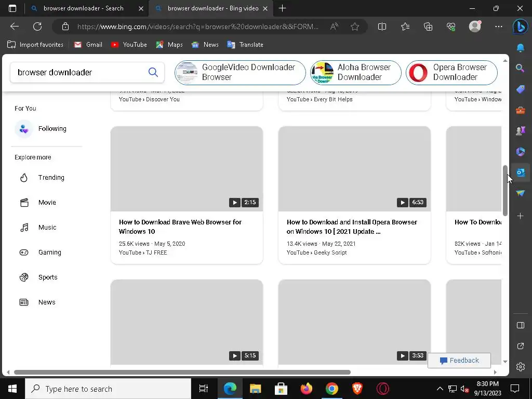Open Import favorites bookmark
Image resolution: width=532 pixels, height=399 pixels.
[35, 45]
